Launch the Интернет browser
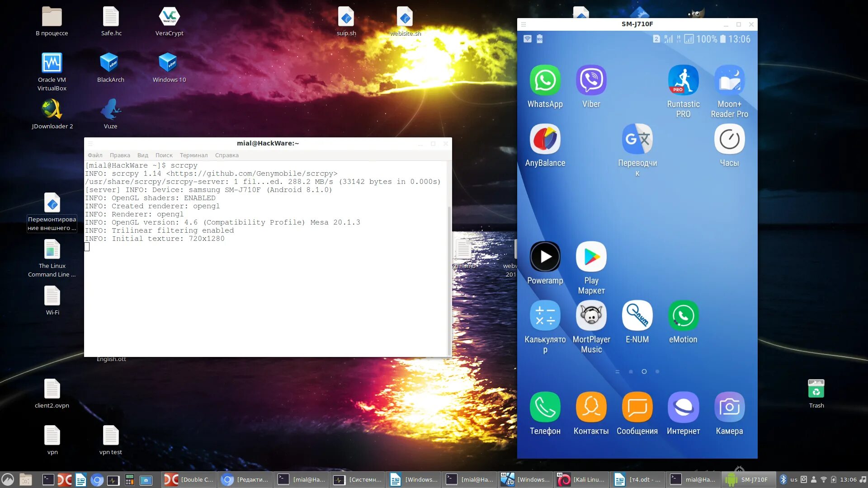The image size is (868, 488). [x=683, y=407]
